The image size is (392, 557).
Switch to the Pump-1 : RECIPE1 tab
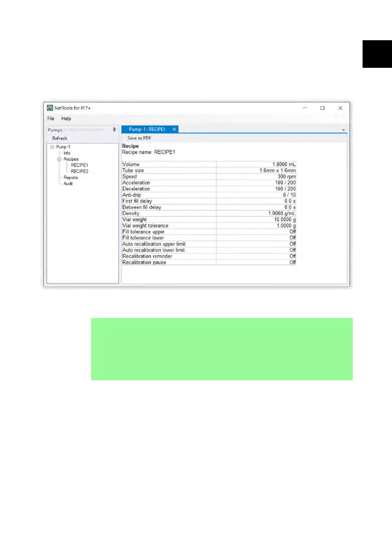click(x=147, y=129)
